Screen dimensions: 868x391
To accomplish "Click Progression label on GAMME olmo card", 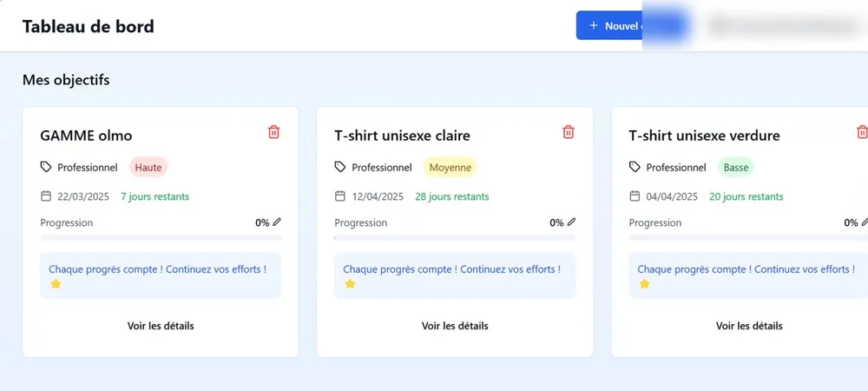I will click(67, 222).
